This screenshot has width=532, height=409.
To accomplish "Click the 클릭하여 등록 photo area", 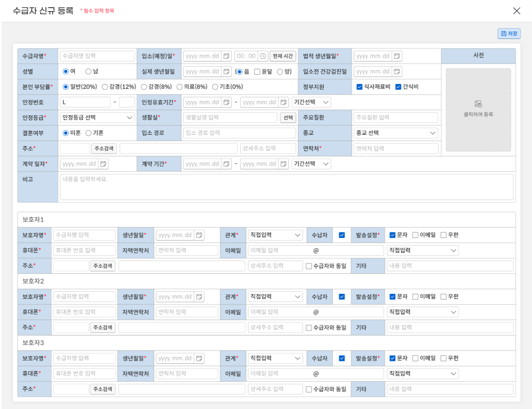I will 478,110.
